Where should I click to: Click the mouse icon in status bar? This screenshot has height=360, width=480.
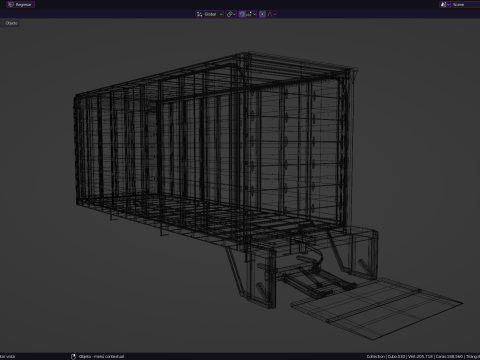(x=73, y=356)
